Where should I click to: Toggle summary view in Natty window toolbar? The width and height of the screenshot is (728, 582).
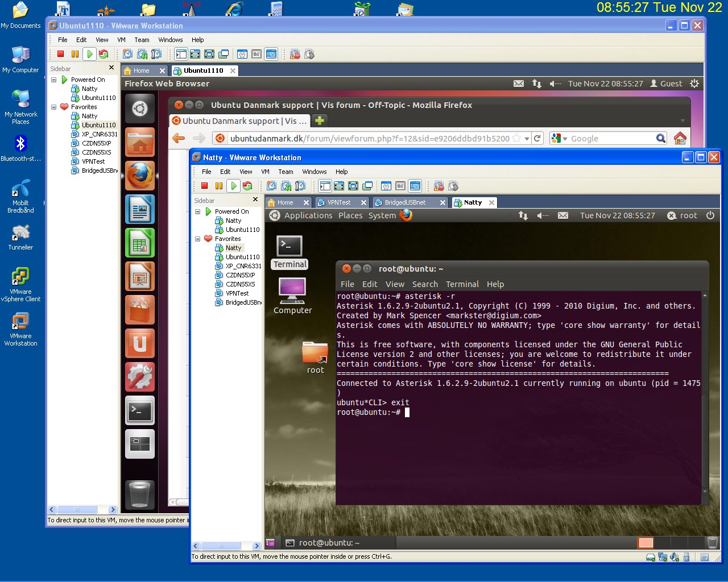click(x=386, y=186)
